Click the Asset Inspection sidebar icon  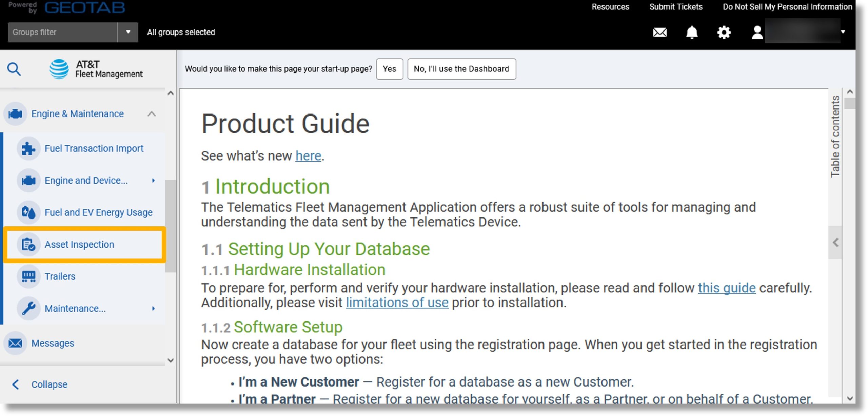click(x=29, y=245)
